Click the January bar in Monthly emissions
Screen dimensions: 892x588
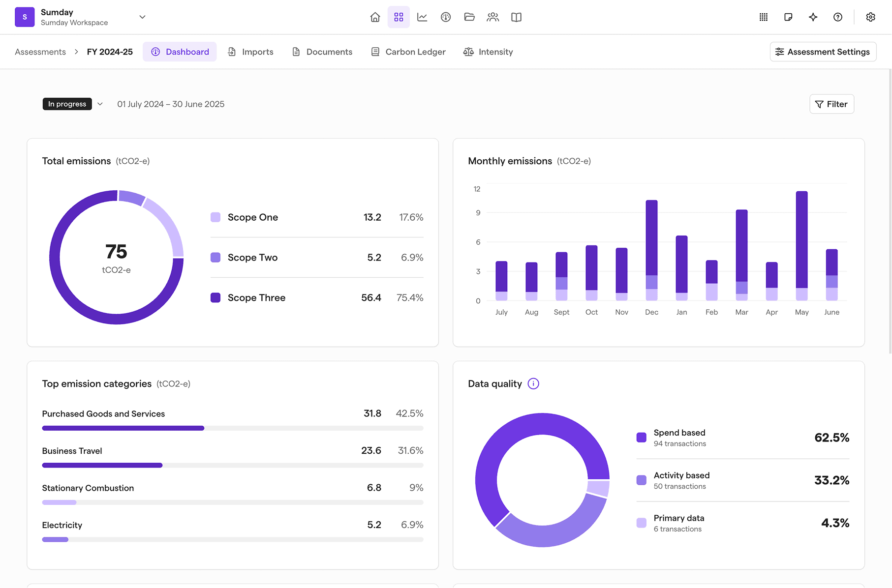pos(681,268)
